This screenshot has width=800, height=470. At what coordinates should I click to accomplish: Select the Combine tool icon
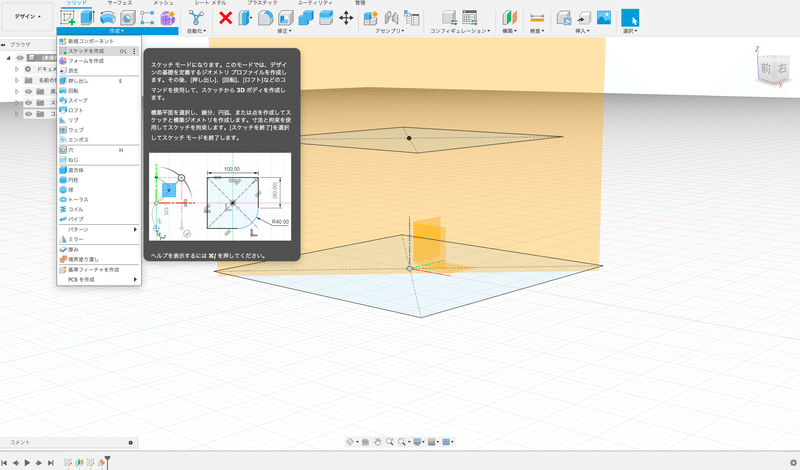pos(306,18)
